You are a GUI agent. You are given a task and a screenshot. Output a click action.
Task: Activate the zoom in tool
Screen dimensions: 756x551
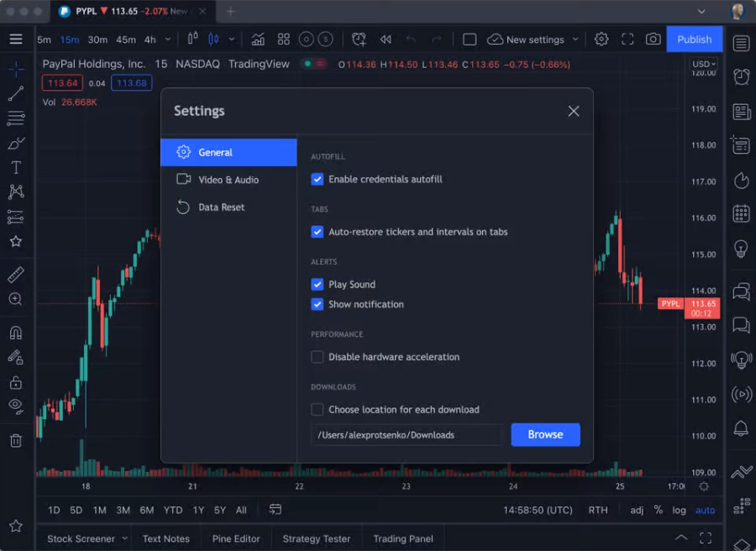click(x=16, y=299)
